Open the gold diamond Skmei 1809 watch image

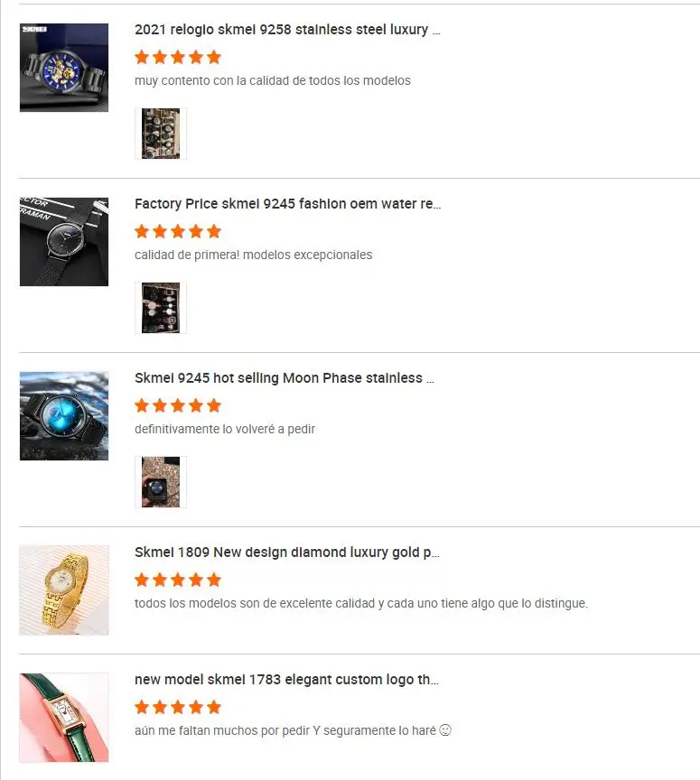pyautogui.click(x=64, y=590)
